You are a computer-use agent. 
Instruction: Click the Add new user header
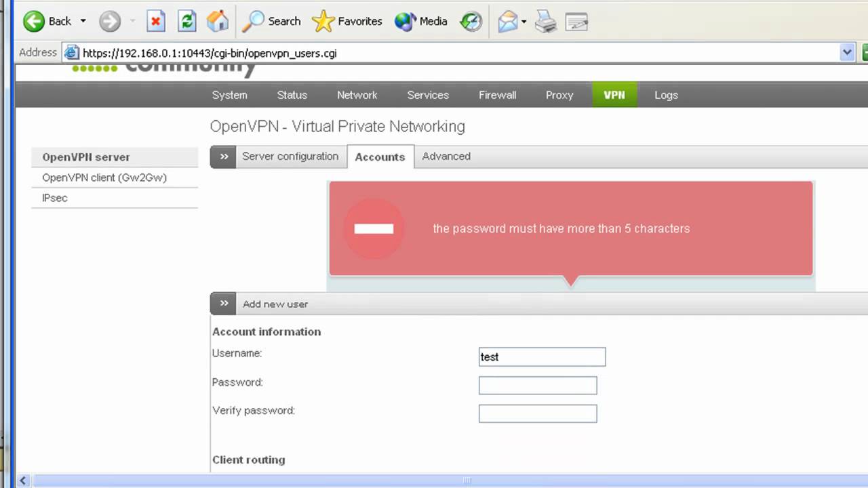click(x=275, y=304)
